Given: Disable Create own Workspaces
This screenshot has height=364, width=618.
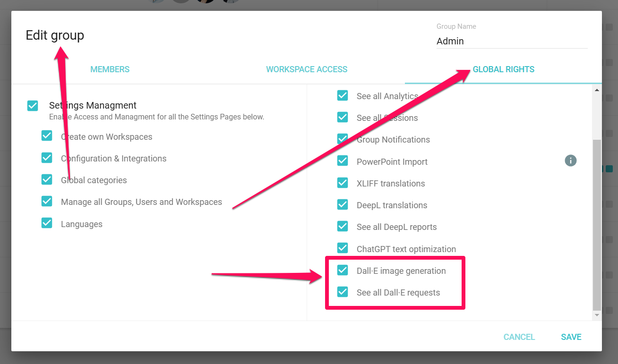Looking at the screenshot, I should pyautogui.click(x=47, y=136).
